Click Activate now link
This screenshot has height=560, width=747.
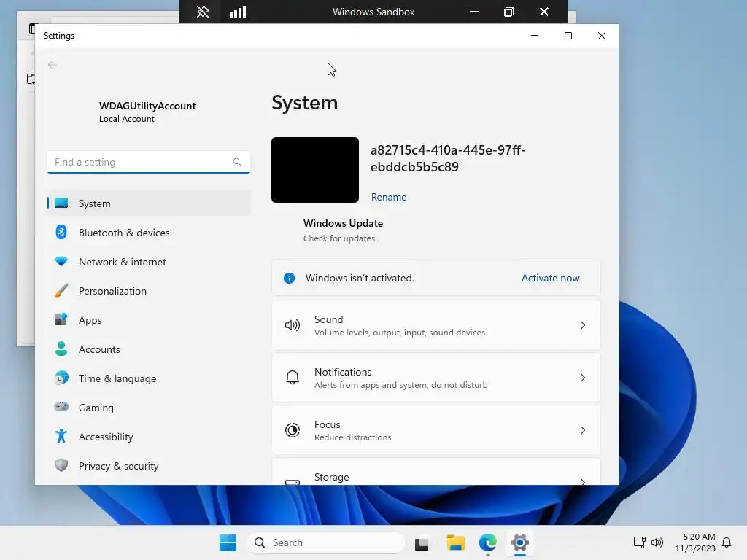click(550, 278)
